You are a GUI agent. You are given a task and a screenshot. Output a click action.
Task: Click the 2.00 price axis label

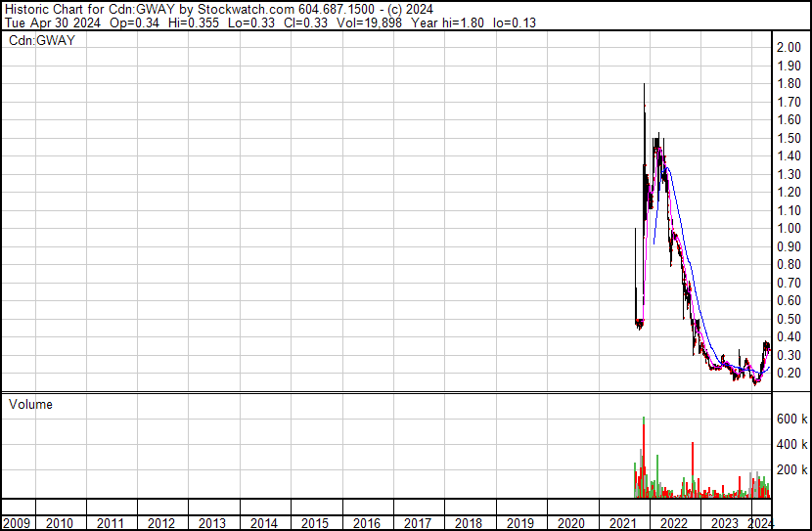point(789,47)
